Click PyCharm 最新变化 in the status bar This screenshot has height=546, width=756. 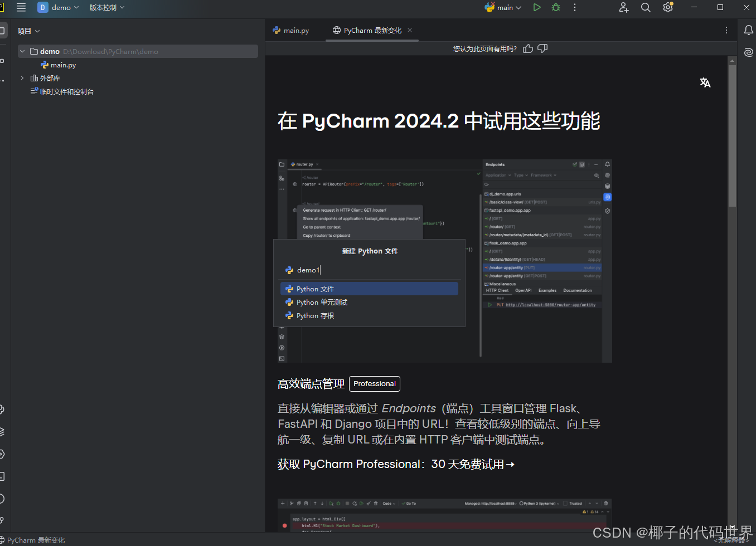click(36, 540)
